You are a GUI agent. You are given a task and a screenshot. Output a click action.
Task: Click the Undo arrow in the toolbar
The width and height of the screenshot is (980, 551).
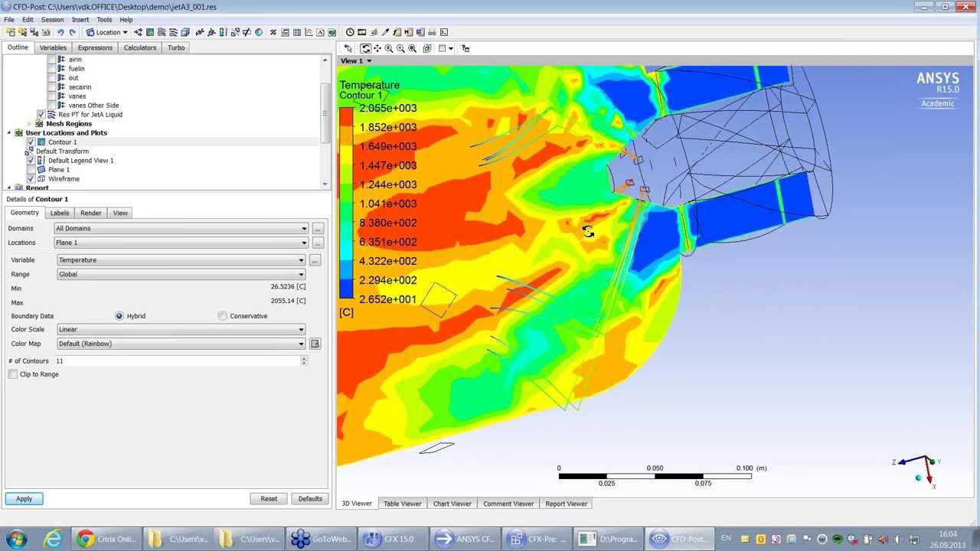coord(60,32)
